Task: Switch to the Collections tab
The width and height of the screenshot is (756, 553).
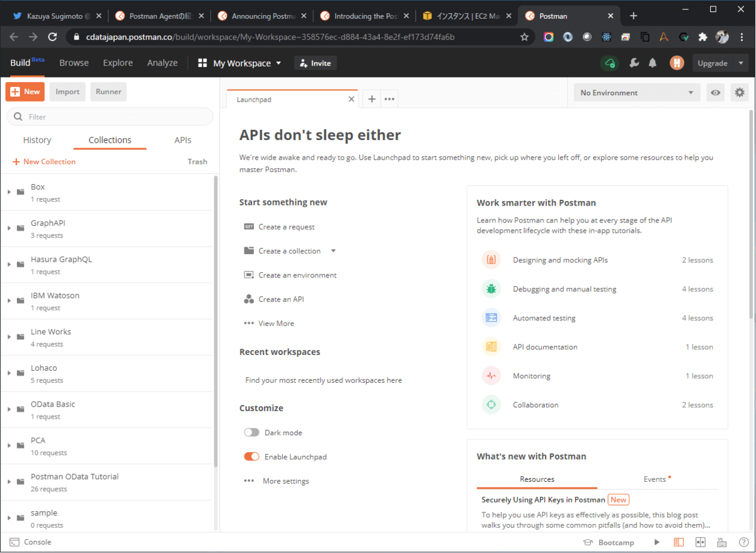Action: click(110, 140)
